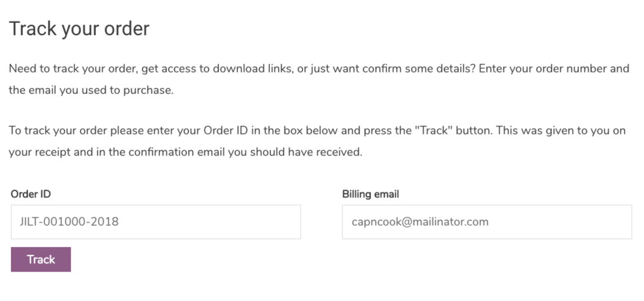Focus the Order ID input field
The height and width of the screenshot is (301, 644).
point(156,222)
